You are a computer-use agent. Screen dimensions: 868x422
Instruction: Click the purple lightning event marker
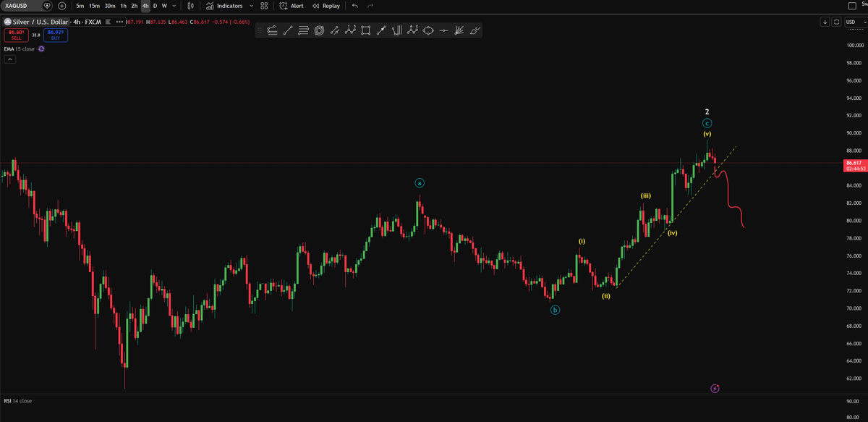(x=715, y=389)
